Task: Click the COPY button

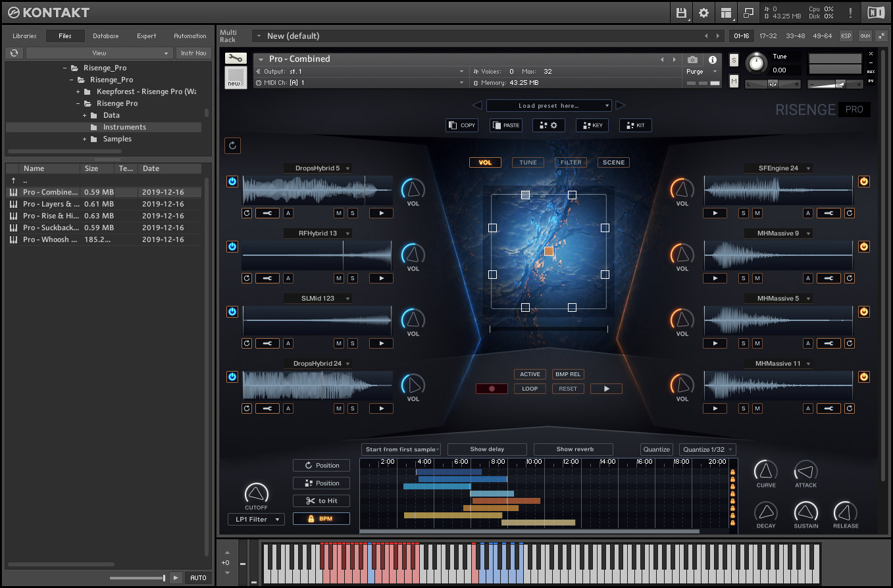Action: point(462,125)
